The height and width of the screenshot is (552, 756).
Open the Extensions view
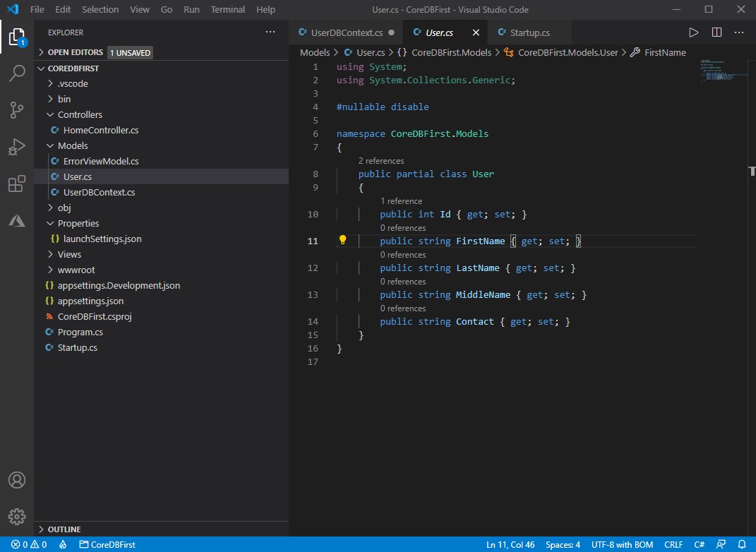17,184
